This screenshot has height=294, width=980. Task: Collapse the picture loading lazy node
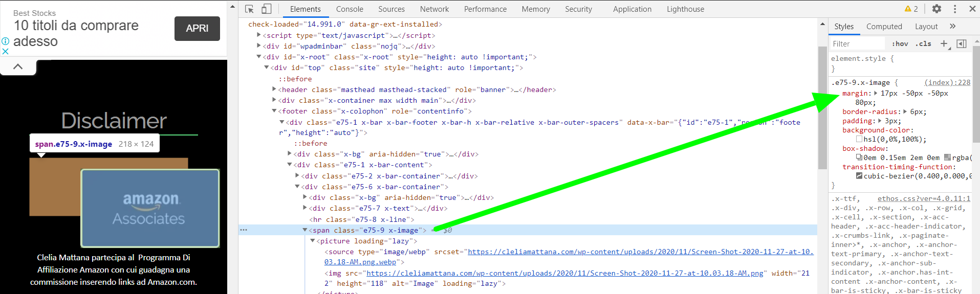click(x=313, y=241)
